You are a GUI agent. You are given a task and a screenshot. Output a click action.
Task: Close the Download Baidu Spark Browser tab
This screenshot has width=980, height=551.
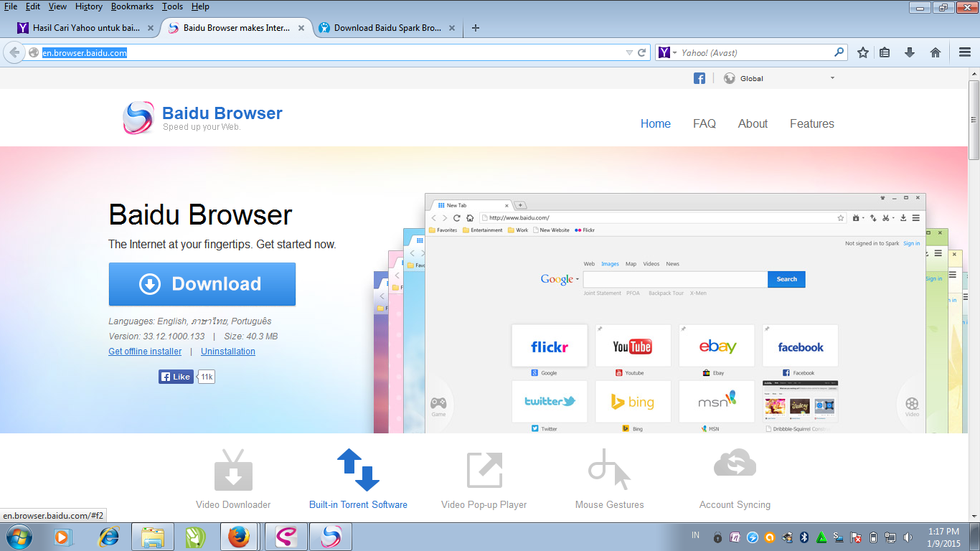452,29
